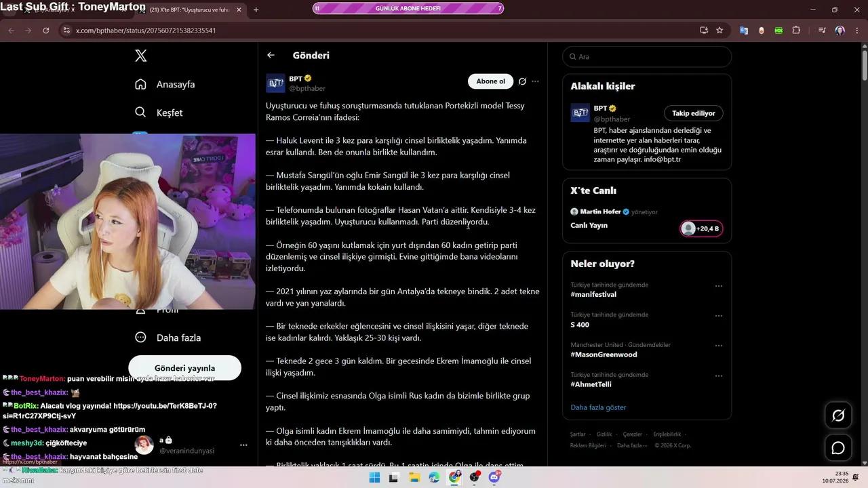Click the Ara search field

(x=647, y=57)
